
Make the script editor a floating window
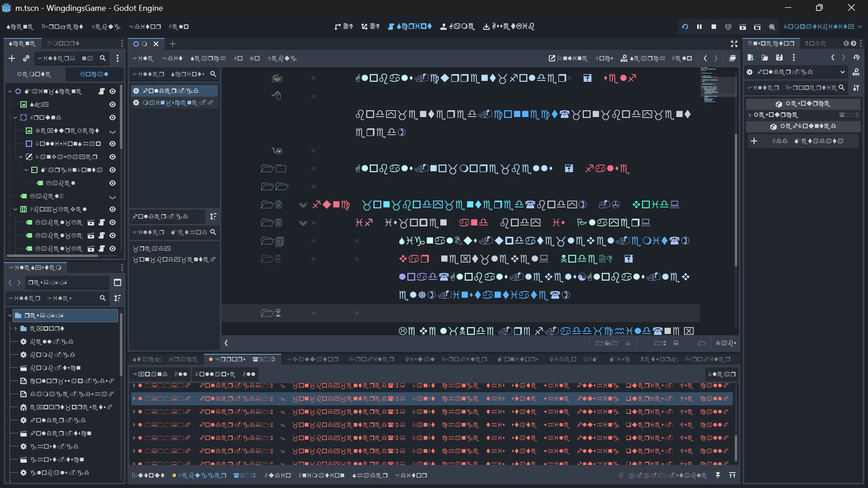point(732,58)
